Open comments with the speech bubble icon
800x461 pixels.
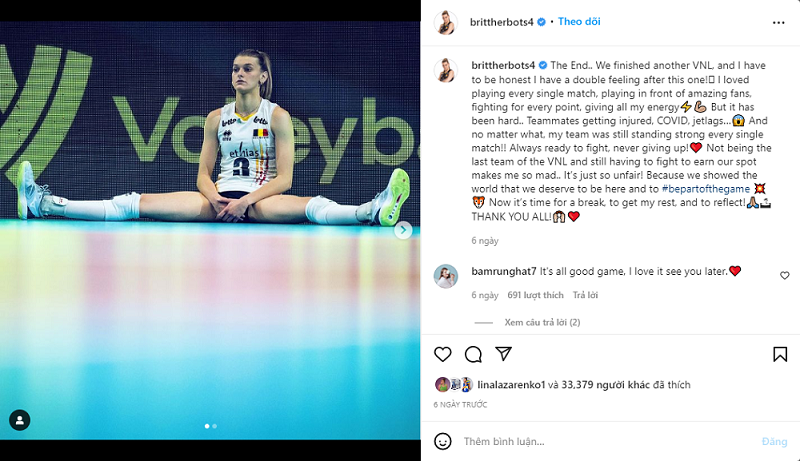(x=473, y=354)
